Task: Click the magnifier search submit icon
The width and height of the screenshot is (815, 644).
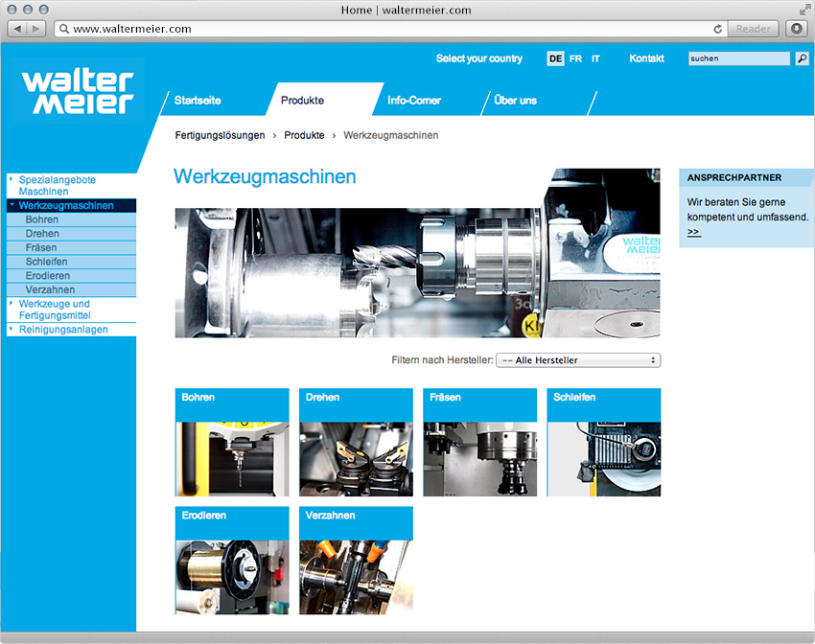Action: tap(802, 58)
